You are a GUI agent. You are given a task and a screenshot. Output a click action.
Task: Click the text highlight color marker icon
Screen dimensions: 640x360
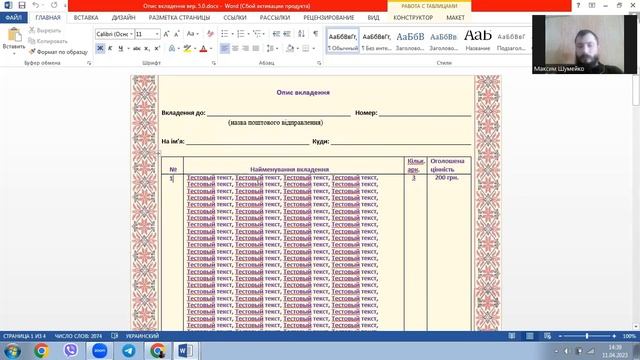pos(187,49)
